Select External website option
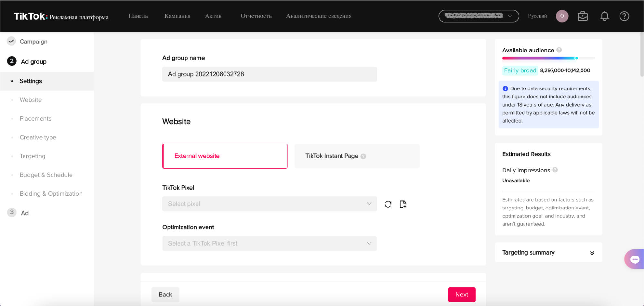This screenshot has width=644, height=306. click(225, 156)
